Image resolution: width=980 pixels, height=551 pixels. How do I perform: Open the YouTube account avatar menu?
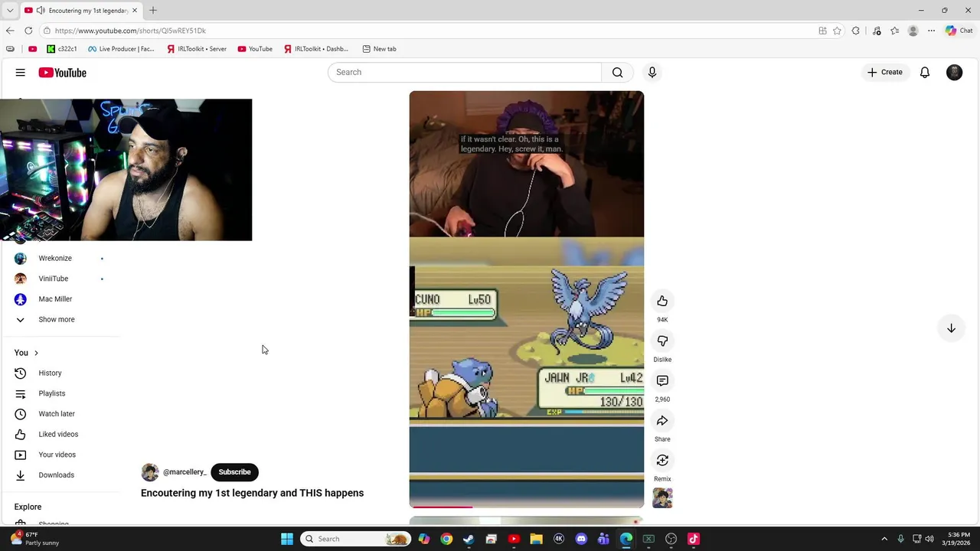coord(954,72)
